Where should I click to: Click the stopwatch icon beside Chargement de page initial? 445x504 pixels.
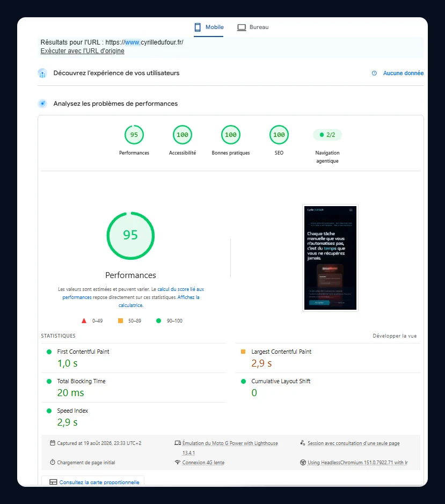click(53, 462)
